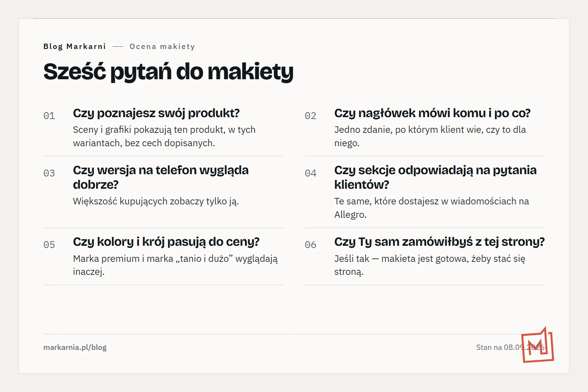Select number 02 marker
588x392 pixels.
coord(310,116)
